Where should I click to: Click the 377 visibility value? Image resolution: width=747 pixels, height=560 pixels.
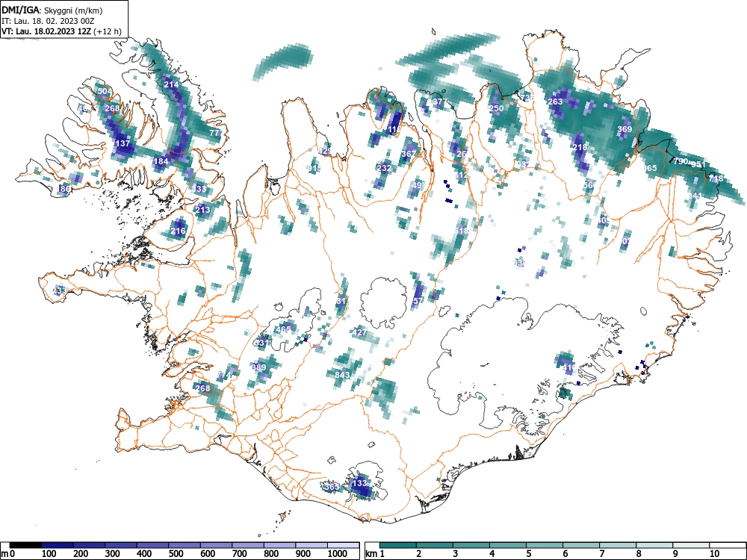[439, 102]
